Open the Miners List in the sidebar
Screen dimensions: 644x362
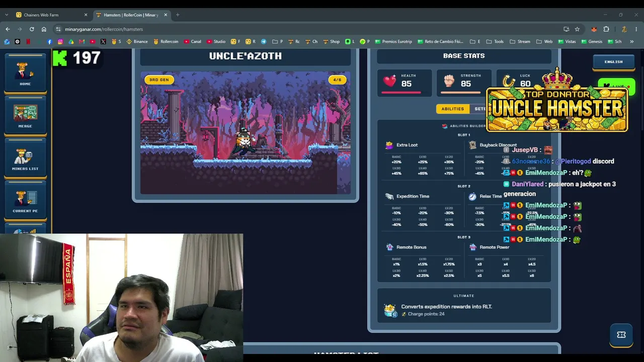click(x=25, y=158)
